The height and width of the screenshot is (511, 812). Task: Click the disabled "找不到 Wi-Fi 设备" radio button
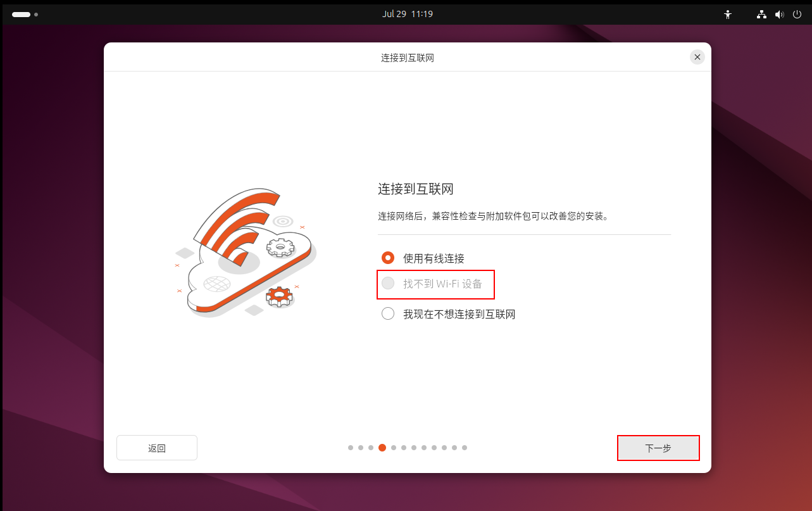(388, 284)
